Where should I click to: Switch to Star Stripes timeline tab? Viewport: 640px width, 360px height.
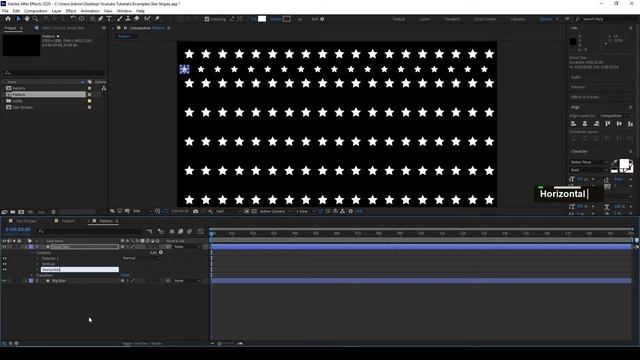click(27, 221)
